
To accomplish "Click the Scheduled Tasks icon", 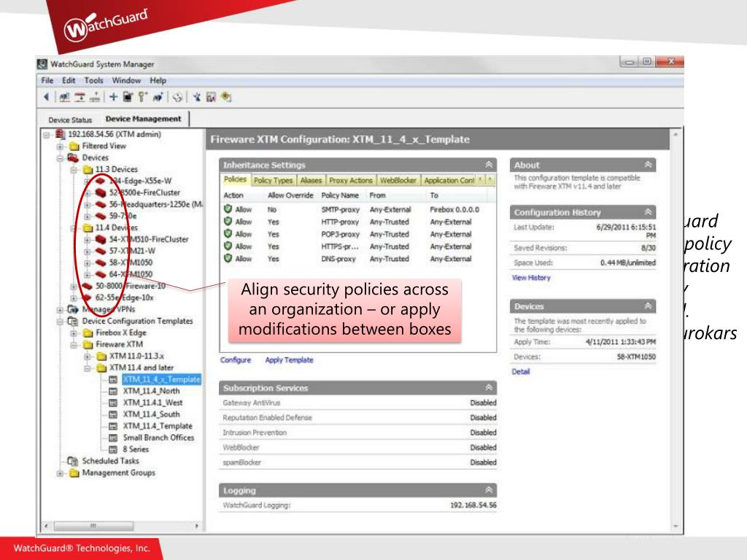I will (x=74, y=462).
